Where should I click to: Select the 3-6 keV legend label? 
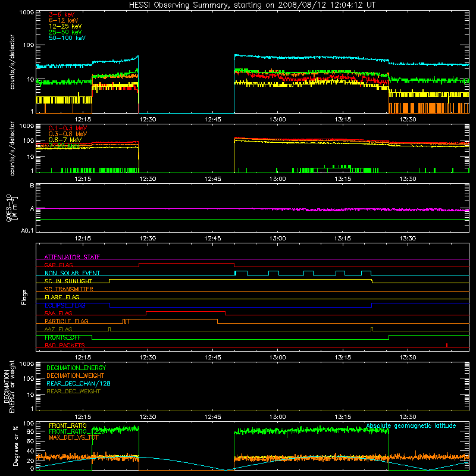click(62, 14)
